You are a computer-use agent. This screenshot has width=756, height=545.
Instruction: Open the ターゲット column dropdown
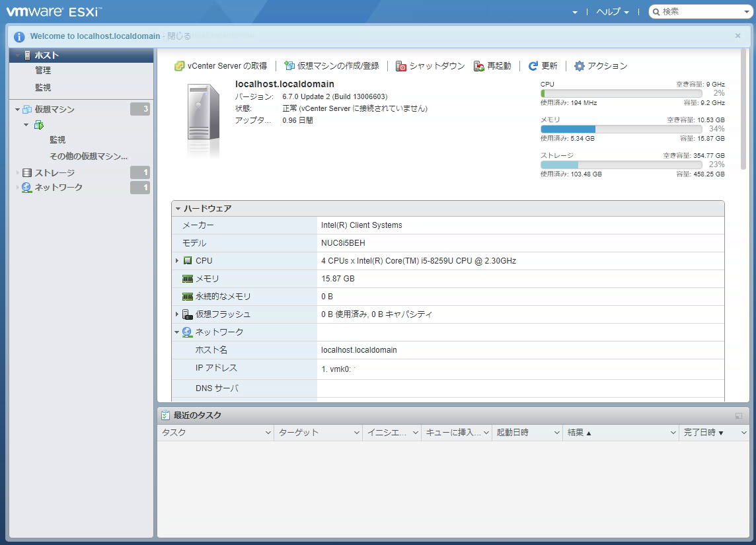pyautogui.click(x=357, y=433)
